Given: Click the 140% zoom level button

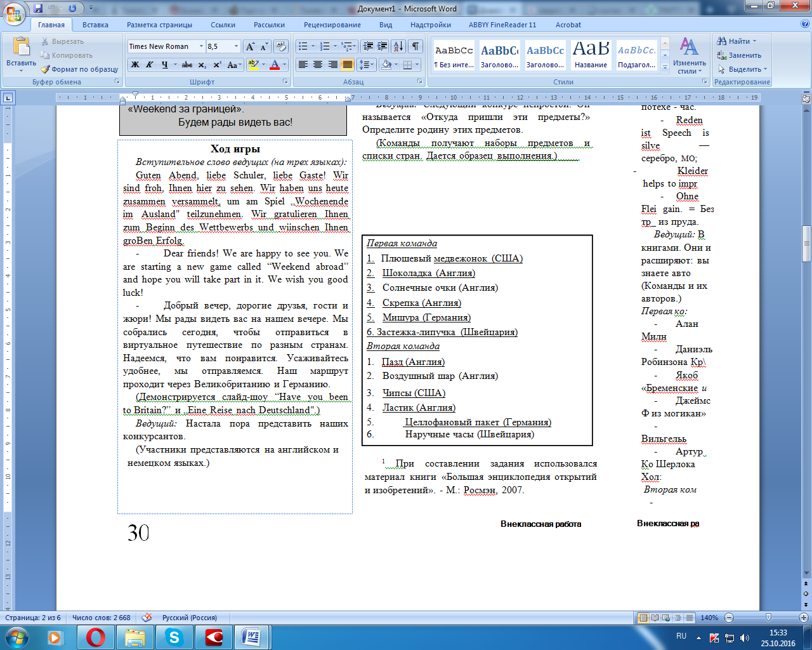Looking at the screenshot, I should click(709, 618).
